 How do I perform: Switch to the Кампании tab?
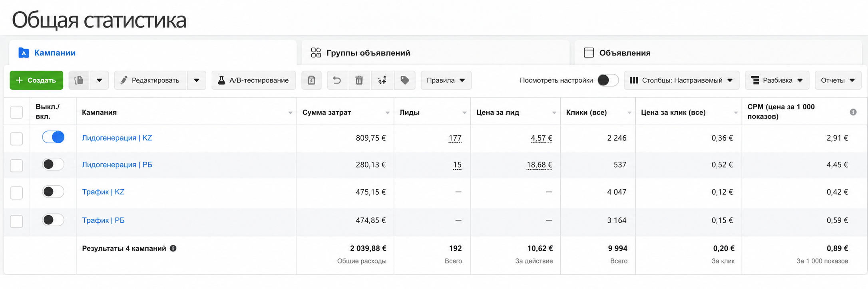(x=153, y=53)
